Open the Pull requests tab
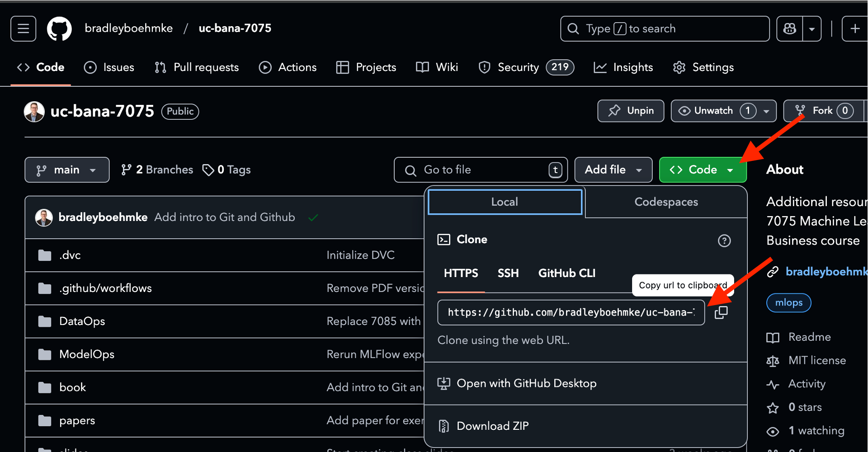Viewport: 868px width, 452px height. (196, 67)
